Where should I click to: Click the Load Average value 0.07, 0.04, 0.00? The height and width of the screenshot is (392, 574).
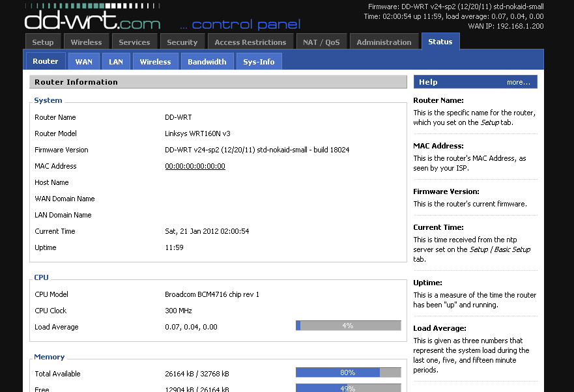pyautogui.click(x=191, y=327)
